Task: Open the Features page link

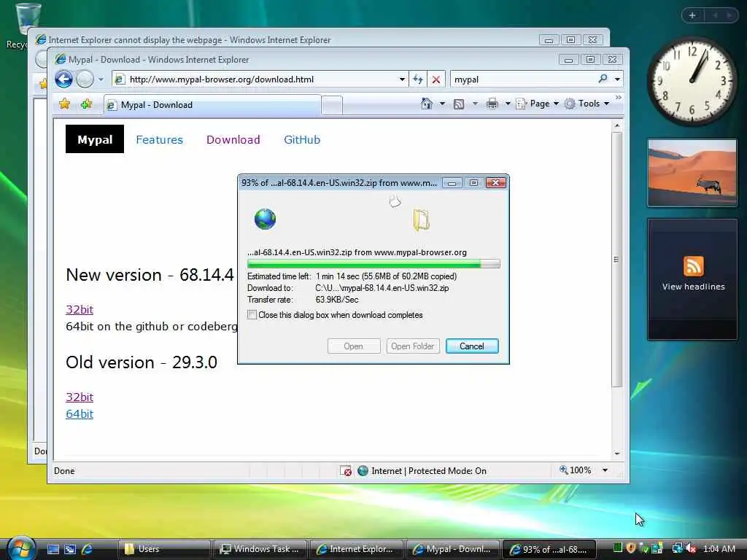Action: click(x=159, y=139)
